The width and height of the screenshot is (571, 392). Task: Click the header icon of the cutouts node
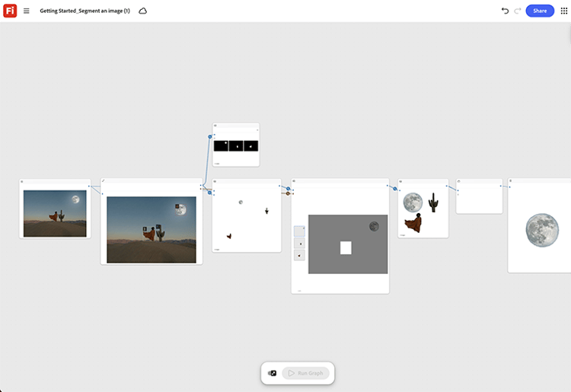tap(215, 181)
